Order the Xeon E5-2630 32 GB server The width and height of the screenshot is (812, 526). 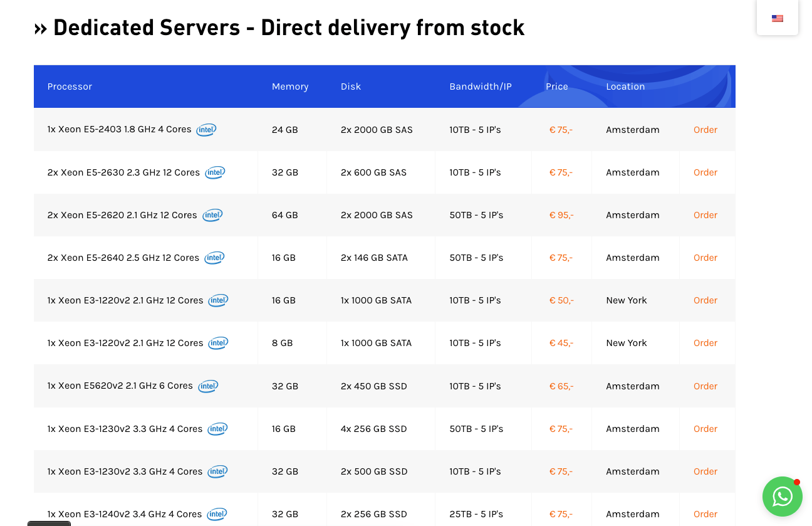[x=705, y=172]
